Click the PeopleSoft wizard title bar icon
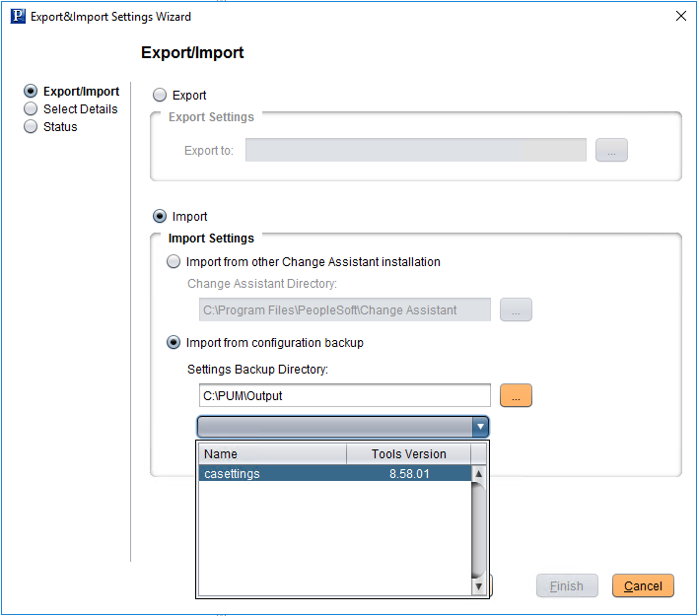Viewport: 697px width, 616px height. point(18,17)
